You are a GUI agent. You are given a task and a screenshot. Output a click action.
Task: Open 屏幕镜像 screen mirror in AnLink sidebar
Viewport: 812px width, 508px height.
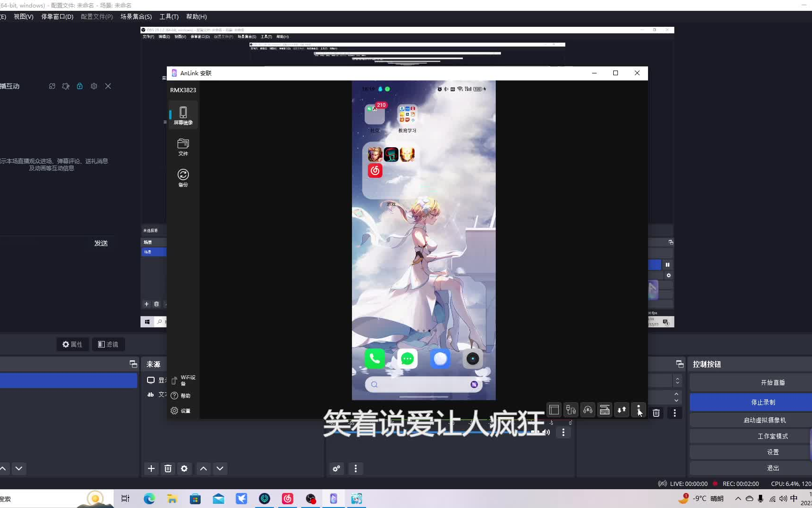tap(183, 115)
